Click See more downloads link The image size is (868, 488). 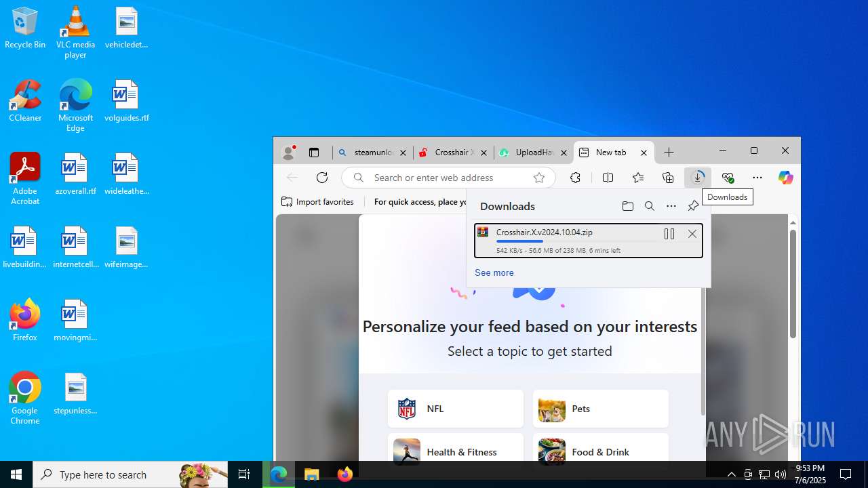[494, 272]
